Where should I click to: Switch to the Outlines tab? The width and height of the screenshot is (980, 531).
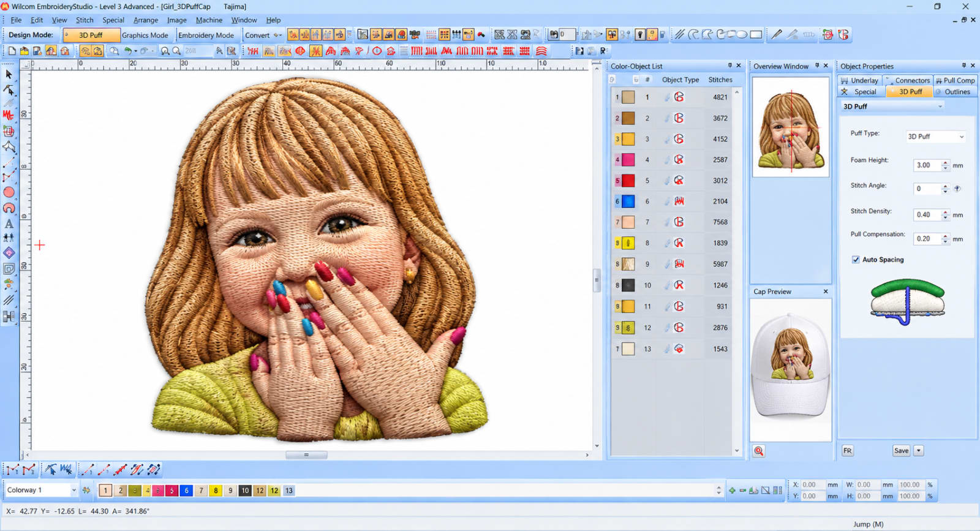coord(955,92)
